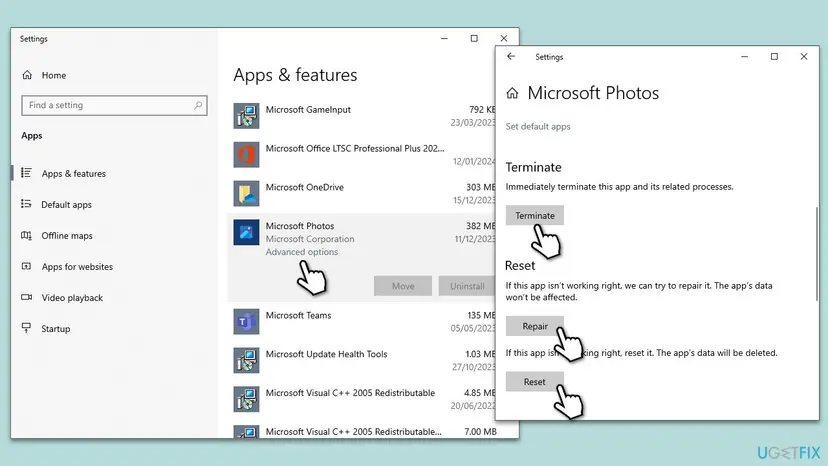Close the Microsoft Photos settings window
Image resolution: width=828 pixels, height=466 pixels.
[x=804, y=57]
